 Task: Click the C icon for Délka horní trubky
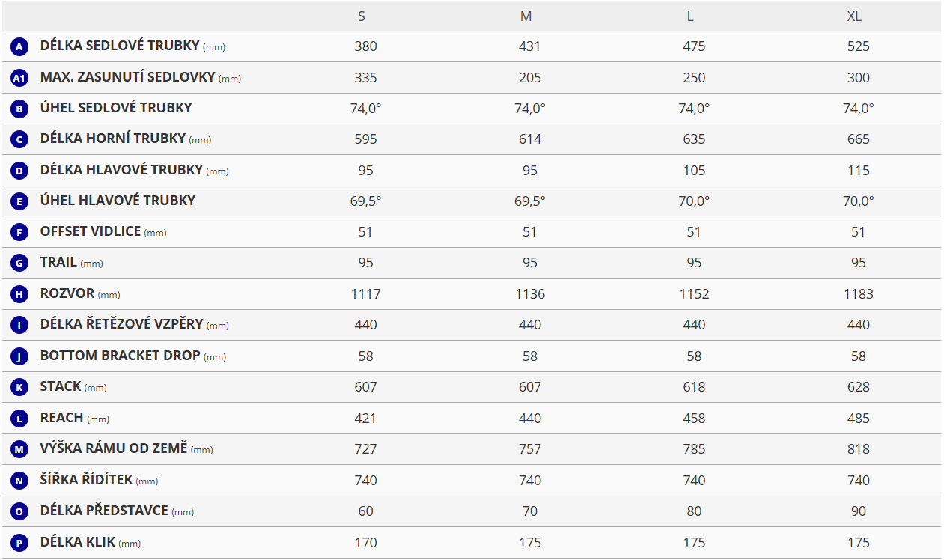(19, 139)
